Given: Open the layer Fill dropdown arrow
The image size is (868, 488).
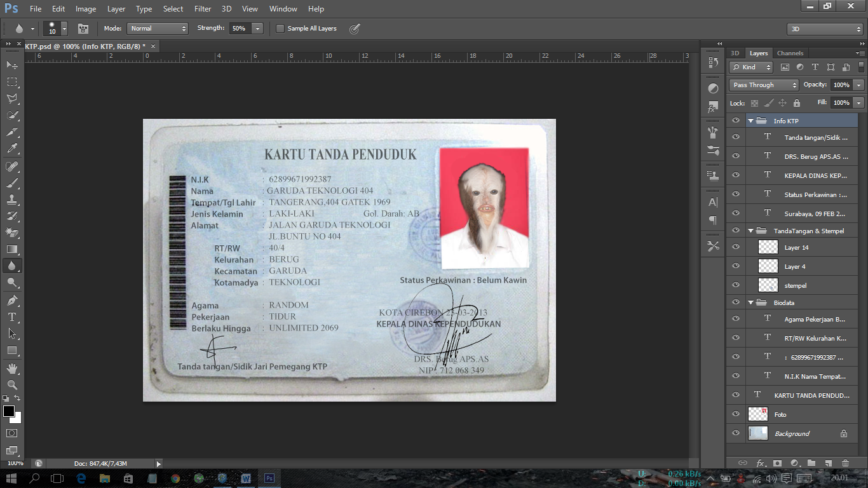Looking at the screenshot, I should 859,102.
